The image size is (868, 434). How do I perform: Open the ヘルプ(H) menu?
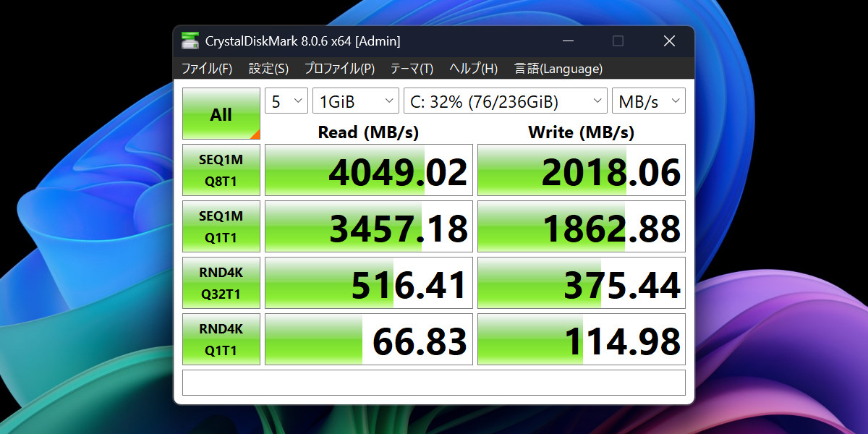point(472,69)
